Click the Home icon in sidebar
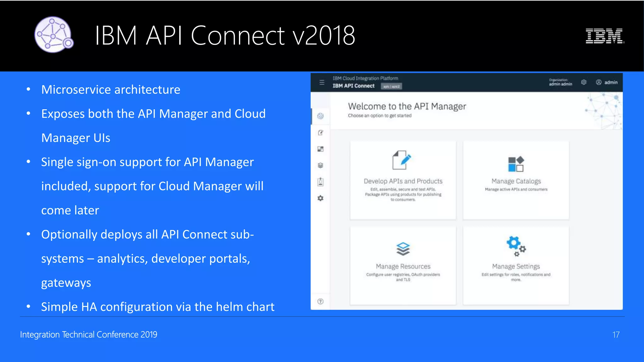 pyautogui.click(x=320, y=116)
